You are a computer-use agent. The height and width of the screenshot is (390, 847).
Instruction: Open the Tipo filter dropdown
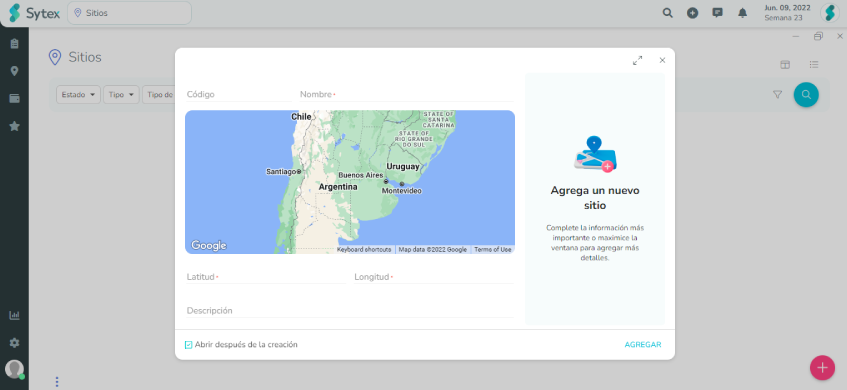[x=122, y=95]
